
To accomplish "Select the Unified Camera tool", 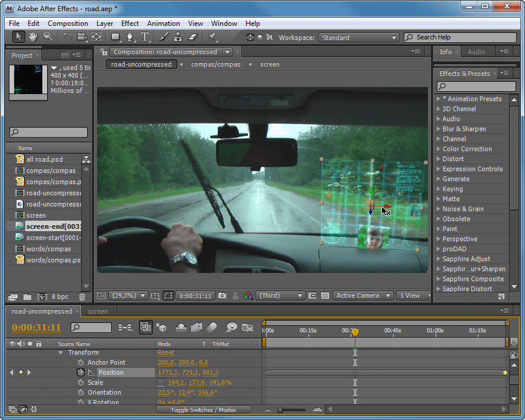I will (x=82, y=37).
